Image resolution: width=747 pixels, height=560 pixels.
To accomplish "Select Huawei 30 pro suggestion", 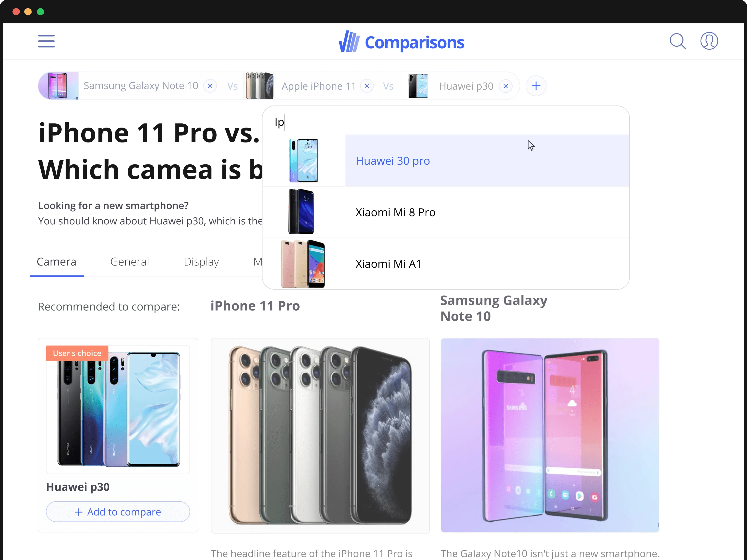I will tap(446, 161).
